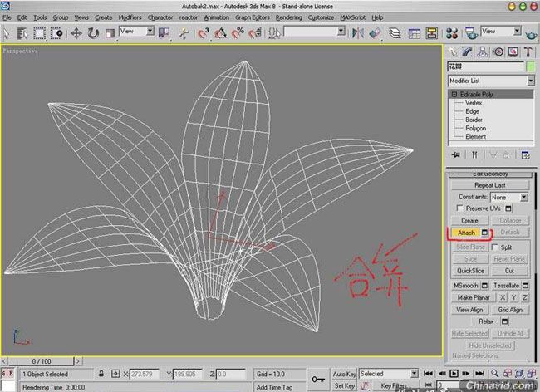Enable the Preserve UVs checkbox
The image size is (540, 392).
pos(460,208)
